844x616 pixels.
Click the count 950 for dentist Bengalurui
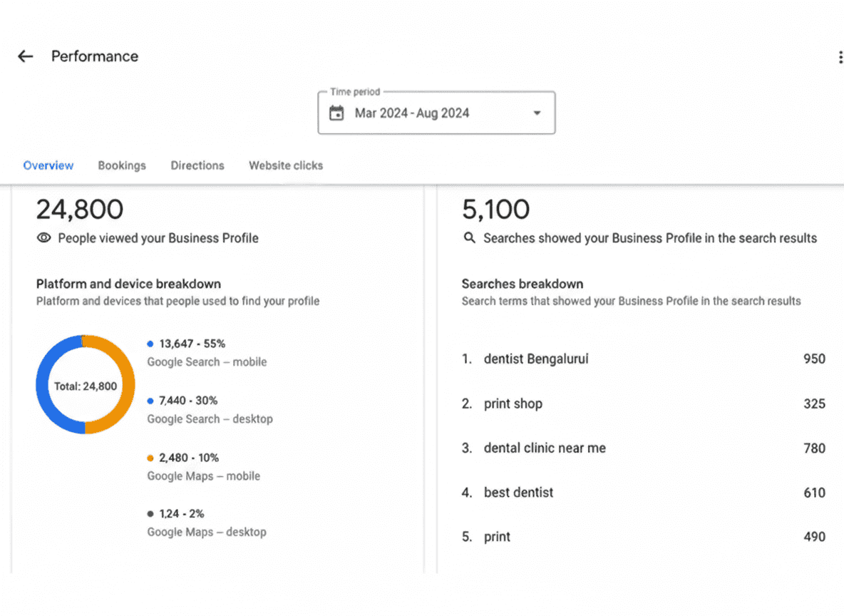coord(814,359)
